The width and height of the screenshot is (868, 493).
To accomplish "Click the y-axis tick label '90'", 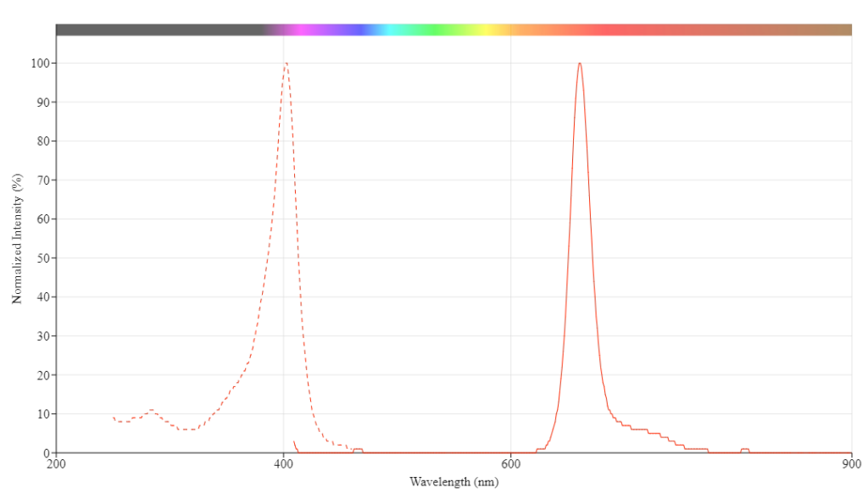I will coord(43,102).
